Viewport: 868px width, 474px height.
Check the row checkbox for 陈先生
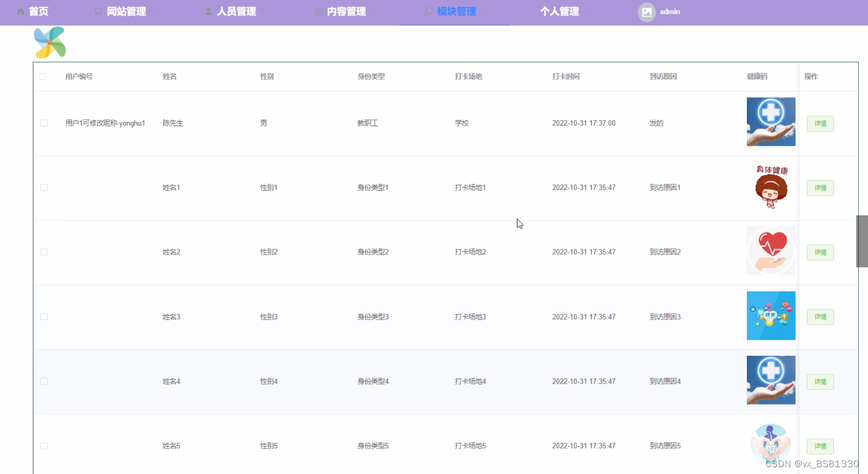pos(44,123)
